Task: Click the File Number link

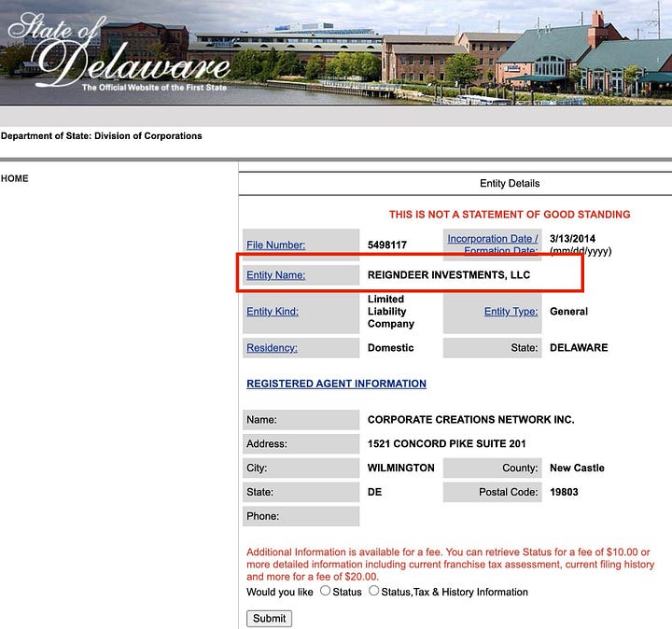Action: click(x=275, y=245)
